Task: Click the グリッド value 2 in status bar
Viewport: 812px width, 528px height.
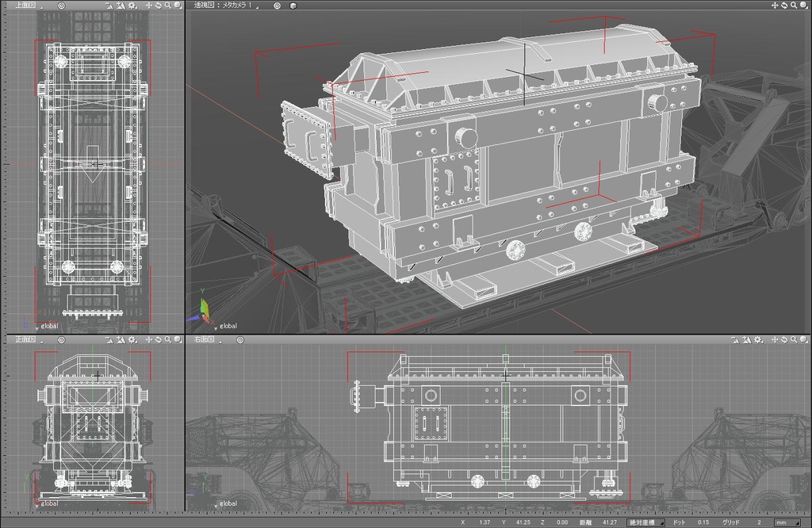Action: pyautogui.click(x=759, y=522)
